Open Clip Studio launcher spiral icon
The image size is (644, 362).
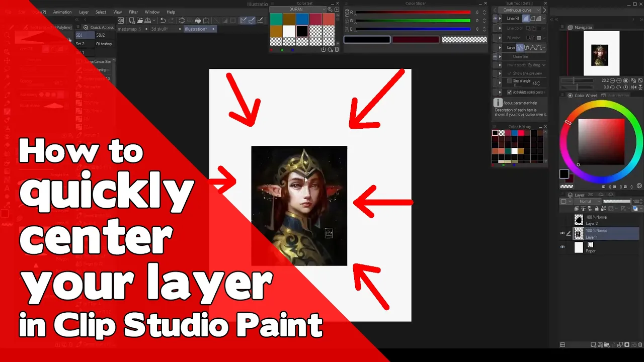pyautogui.click(x=121, y=21)
